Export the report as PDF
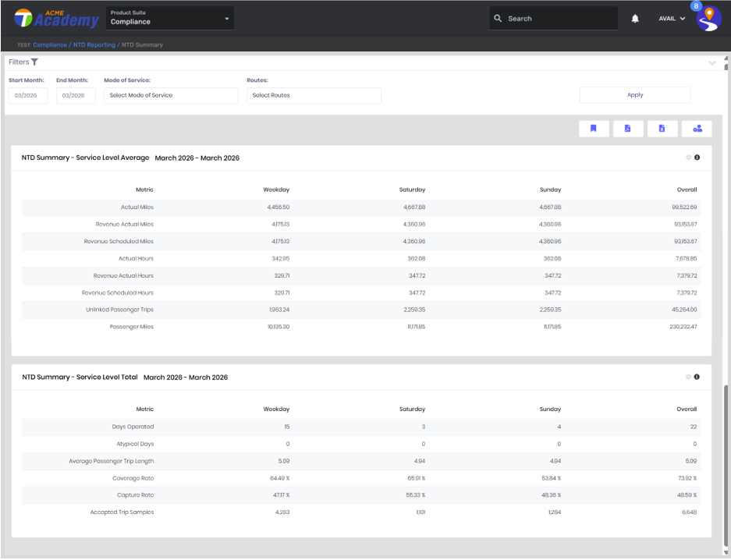The width and height of the screenshot is (731, 560). pyautogui.click(x=628, y=129)
